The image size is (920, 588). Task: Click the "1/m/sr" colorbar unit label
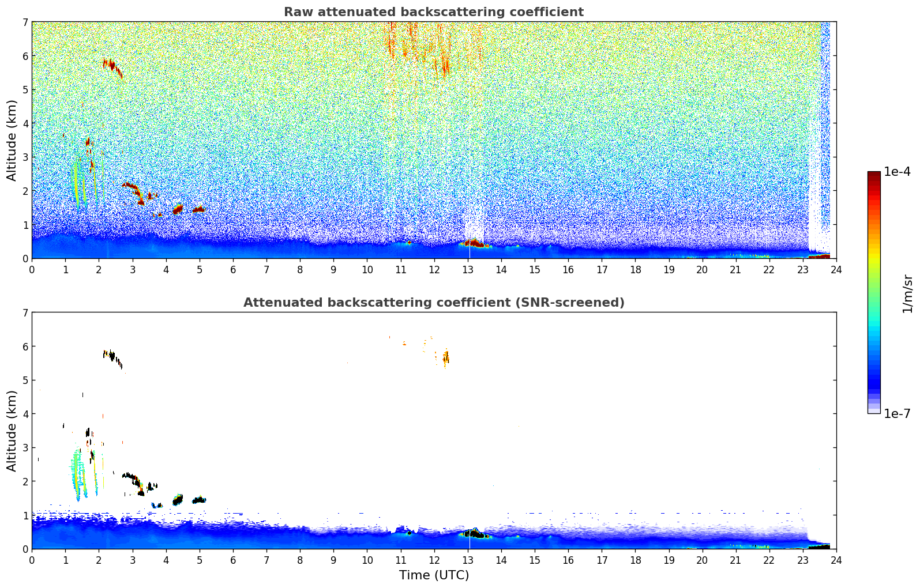pos(907,293)
